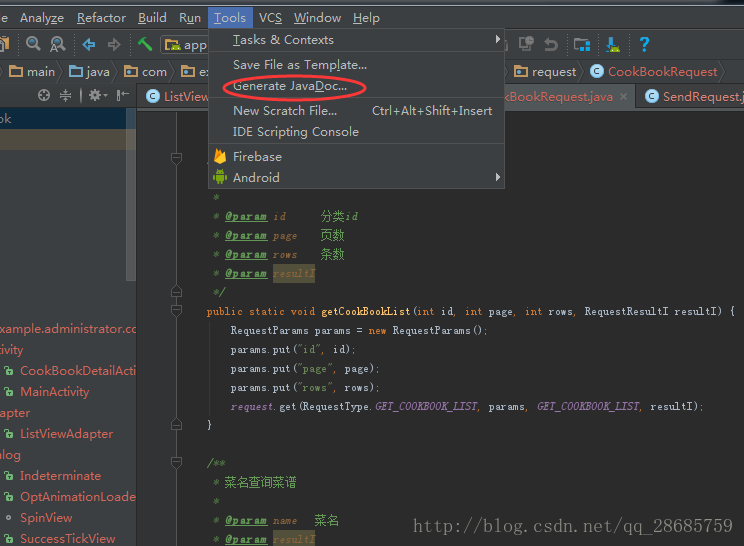Expand the Android submenu arrow
744x546 pixels.
(497, 177)
